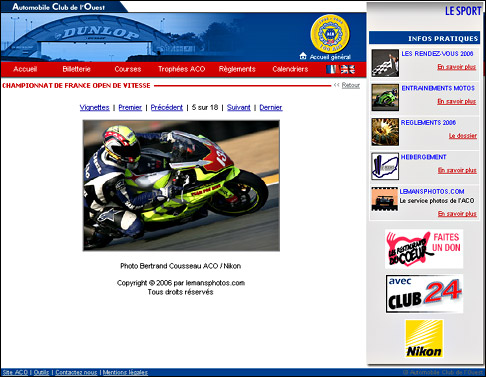Open the Courses menu item
Image resolution: width=486 pixels, height=377 pixels.
128,69
